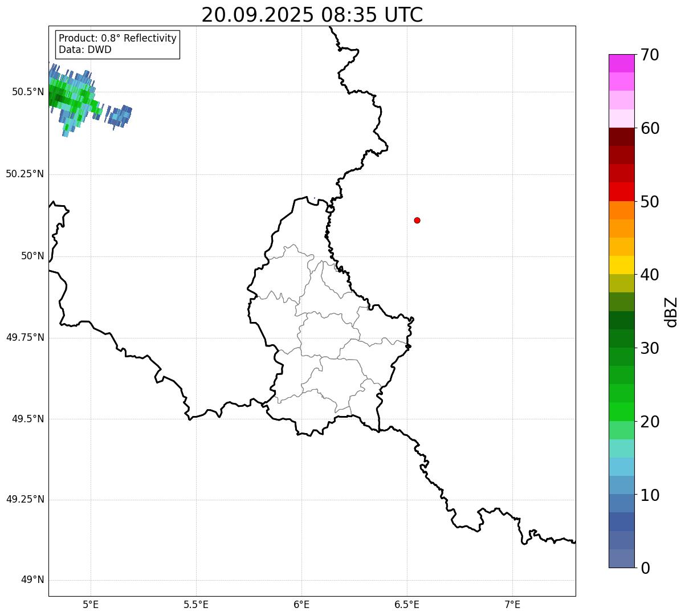Select the '49°N' latitude label
The image size is (685, 616).
[x=32, y=580]
